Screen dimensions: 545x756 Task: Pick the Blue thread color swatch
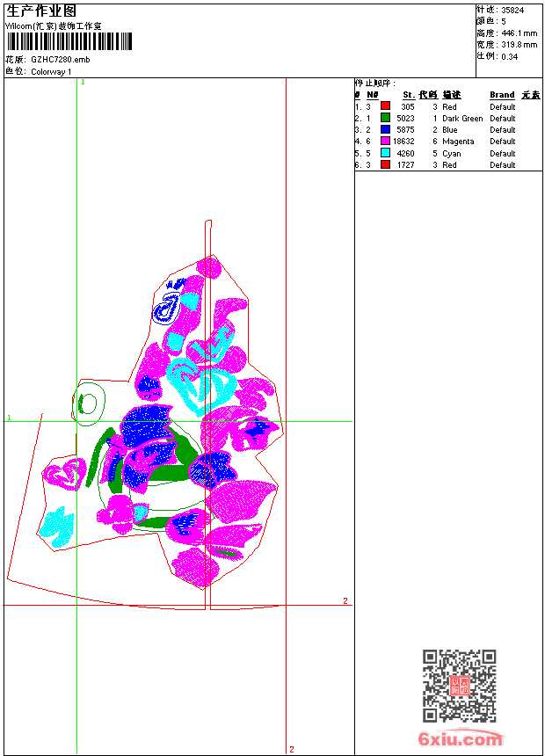[385, 129]
